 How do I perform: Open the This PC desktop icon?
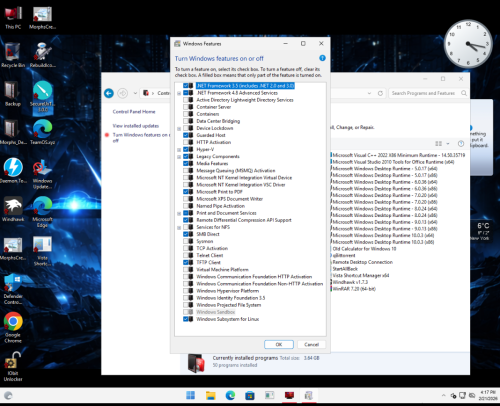pyautogui.click(x=13, y=17)
